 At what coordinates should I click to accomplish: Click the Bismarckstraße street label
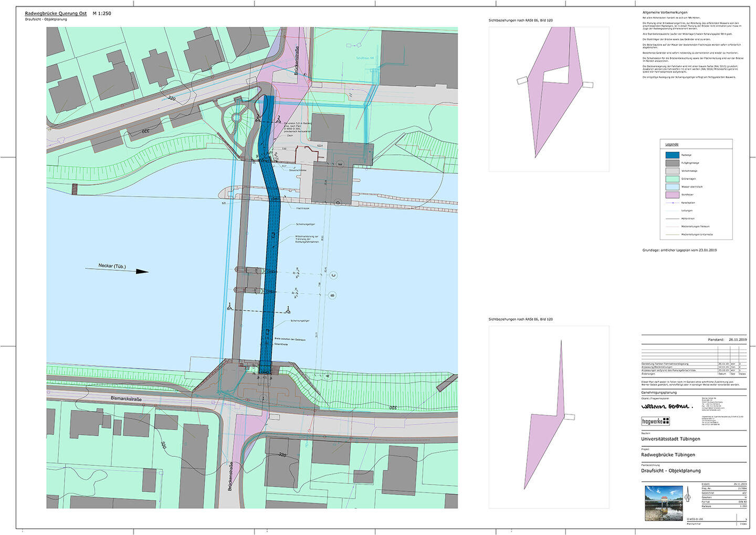click(x=126, y=399)
